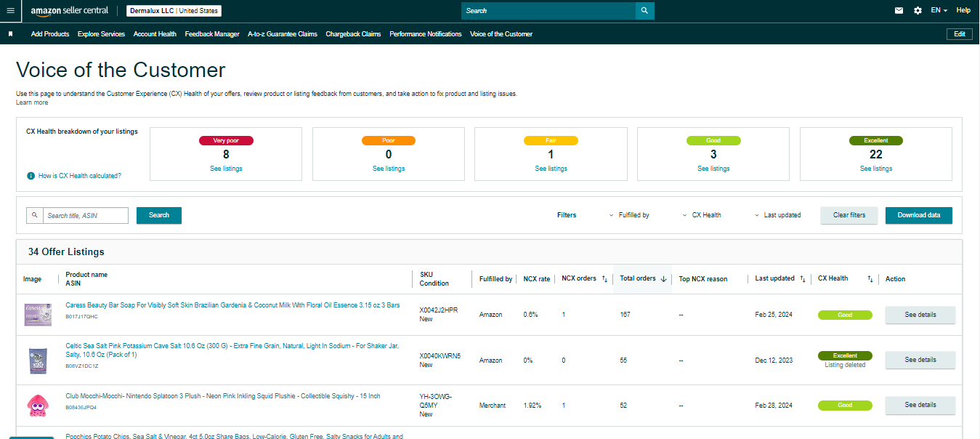Click ASIN B08VZ1DC1Z text

coord(81,366)
